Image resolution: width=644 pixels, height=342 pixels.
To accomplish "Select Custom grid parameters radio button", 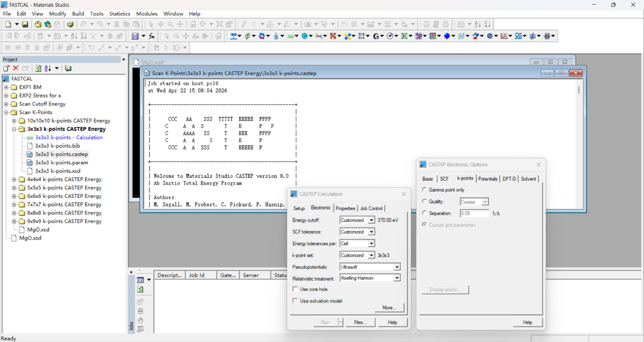I will tap(424, 225).
